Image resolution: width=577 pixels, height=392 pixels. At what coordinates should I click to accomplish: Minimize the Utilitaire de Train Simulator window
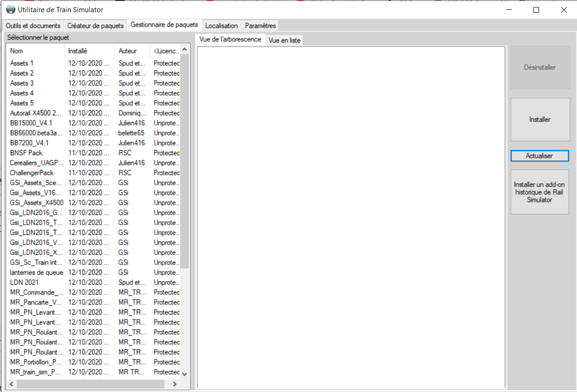click(x=509, y=9)
